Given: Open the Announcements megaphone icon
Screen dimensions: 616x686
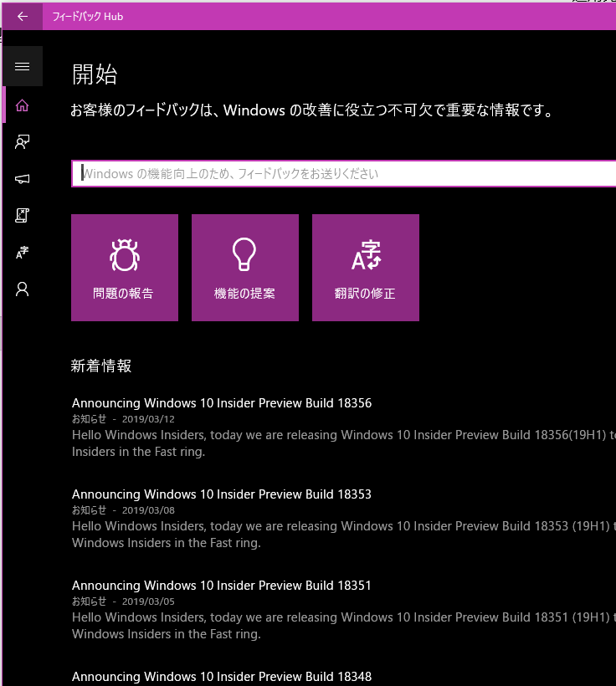Looking at the screenshot, I should [23, 178].
